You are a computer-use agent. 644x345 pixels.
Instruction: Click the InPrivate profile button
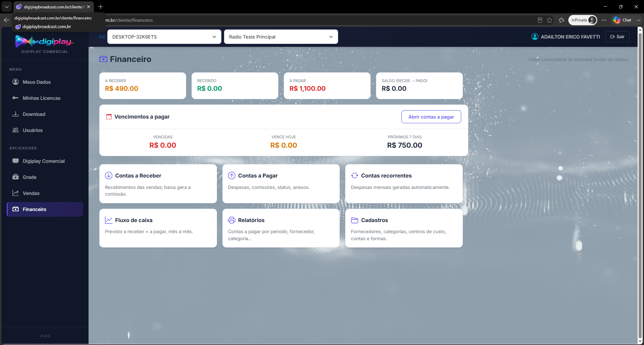pos(583,20)
